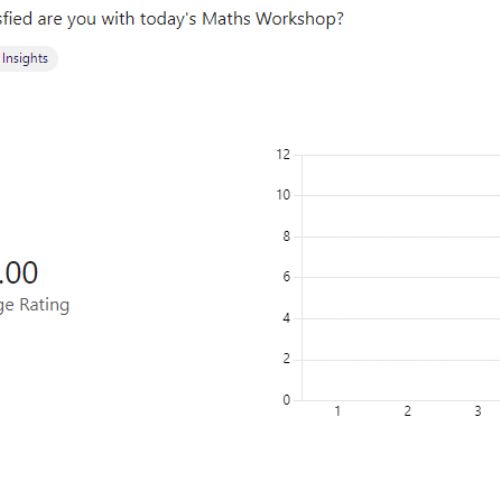
Task: Click y-axis label 0 on the chart
Action: pos(286,400)
